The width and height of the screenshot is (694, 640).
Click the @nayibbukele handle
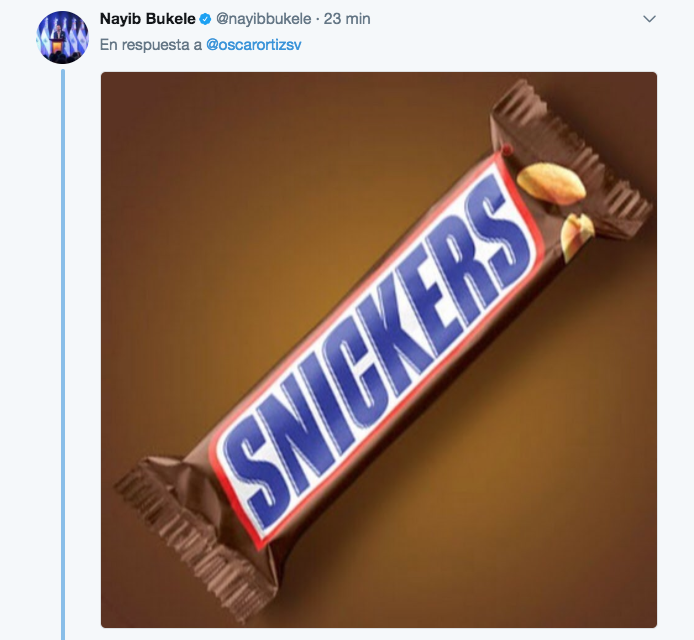pos(263,19)
